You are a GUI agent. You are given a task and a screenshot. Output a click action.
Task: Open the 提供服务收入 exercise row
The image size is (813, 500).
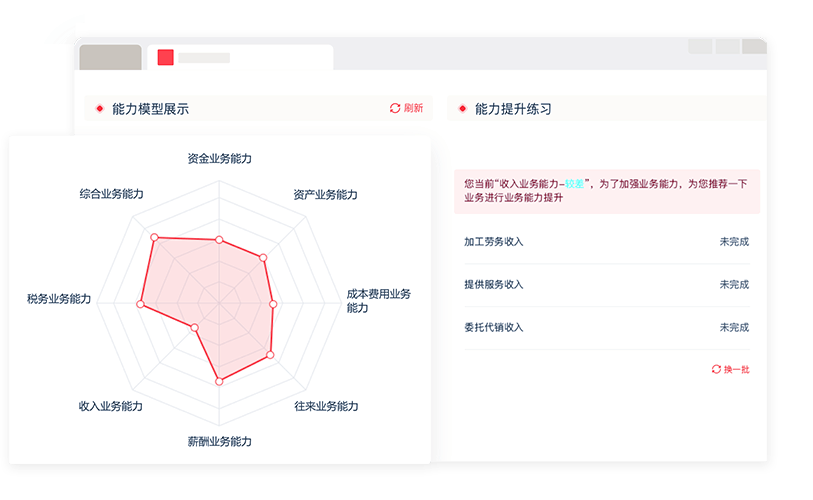click(606, 285)
